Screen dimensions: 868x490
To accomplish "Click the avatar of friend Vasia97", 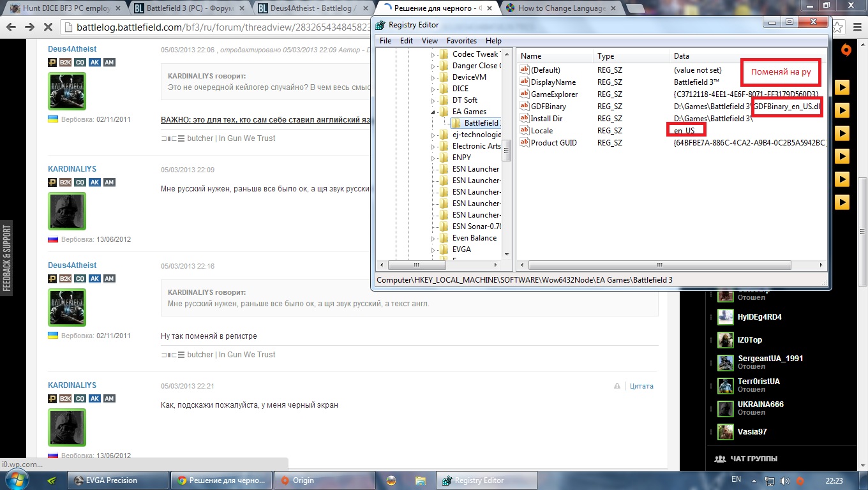I will pos(725,432).
